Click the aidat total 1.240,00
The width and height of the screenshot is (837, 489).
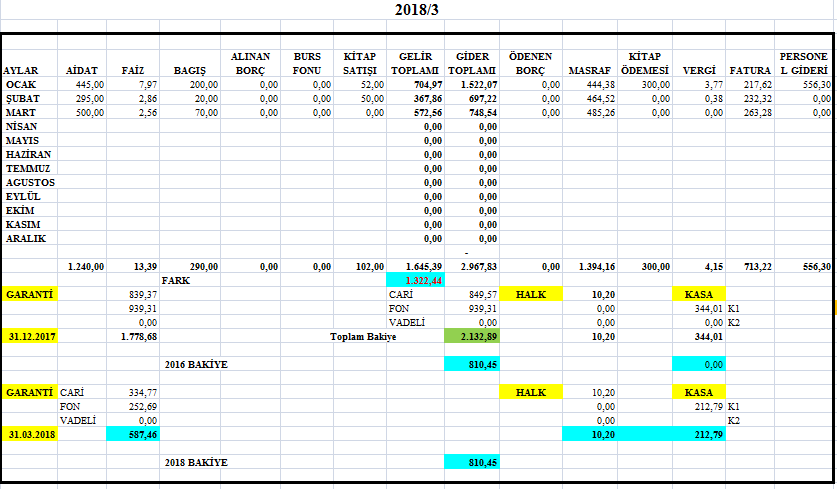pyautogui.click(x=85, y=266)
